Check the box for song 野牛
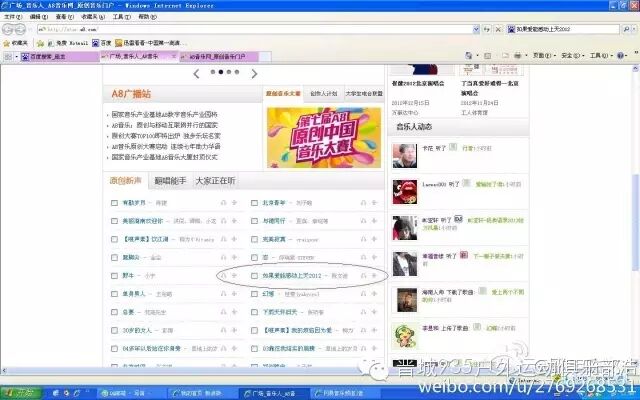Image resolution: width=640 pixels, height=400 pixels. pos(114,276)
